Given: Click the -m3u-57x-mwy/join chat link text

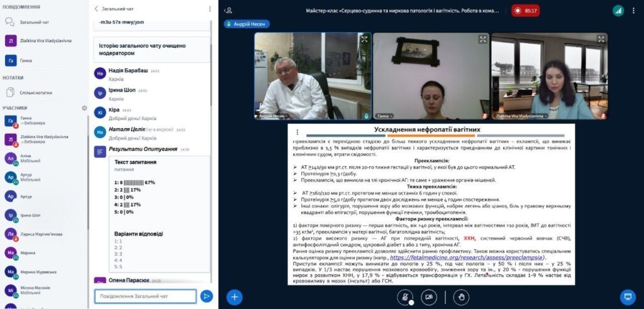Looking at the screenshot, I should point(121,22).
